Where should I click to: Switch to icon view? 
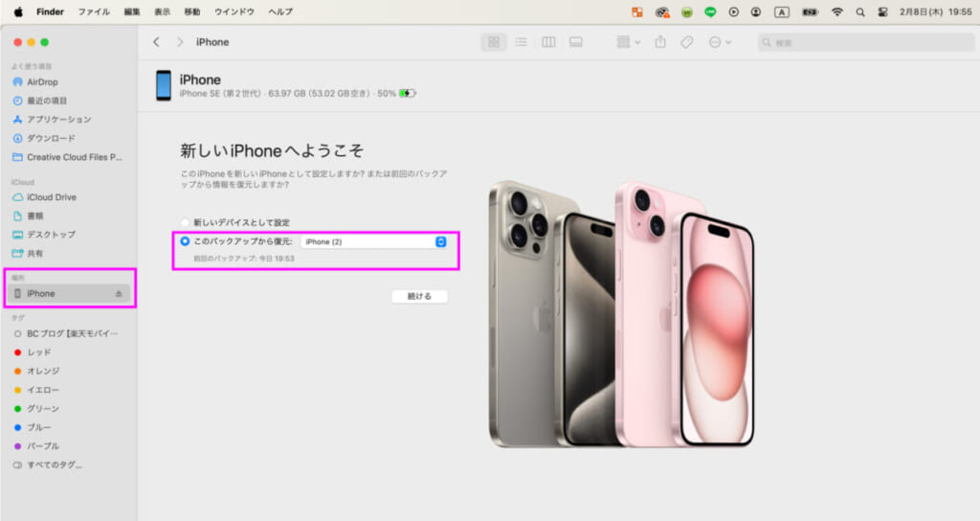tap(494, 42)
